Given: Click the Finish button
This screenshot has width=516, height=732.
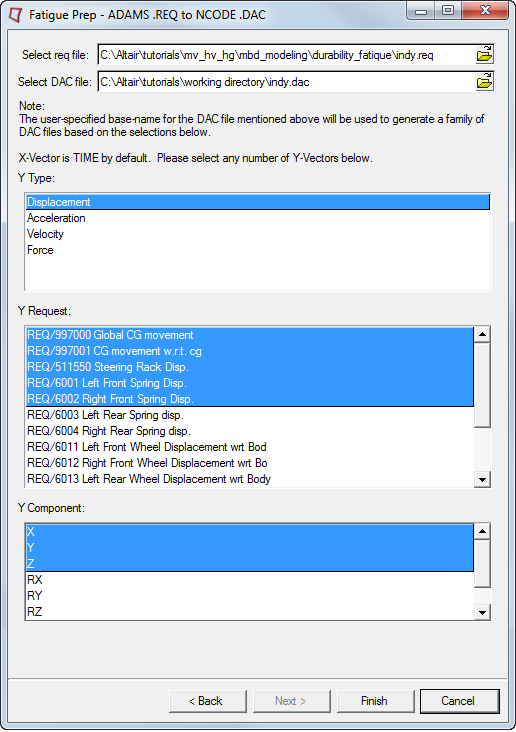Looking at the screenshot, I should point(375,701).
